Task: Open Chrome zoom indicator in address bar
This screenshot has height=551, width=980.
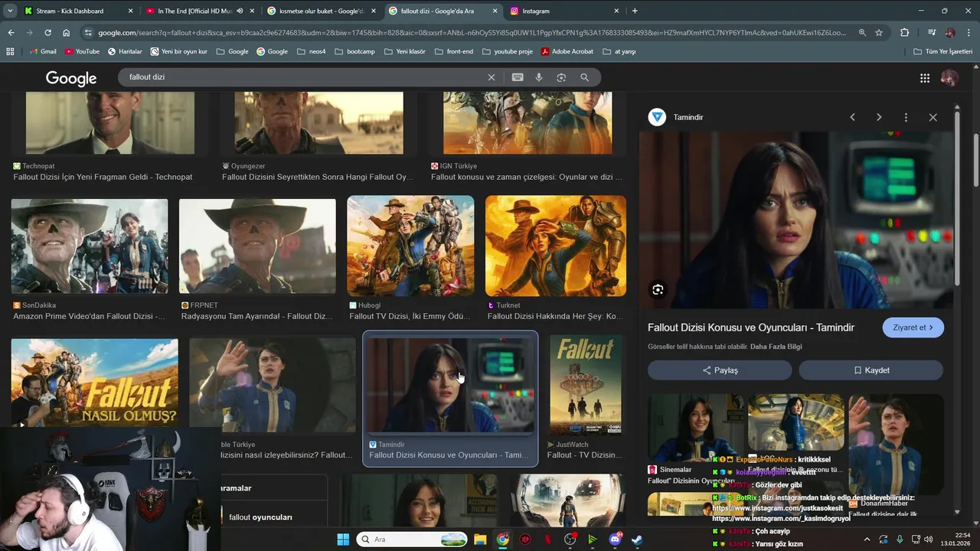Action: click(x=862, y=33)
